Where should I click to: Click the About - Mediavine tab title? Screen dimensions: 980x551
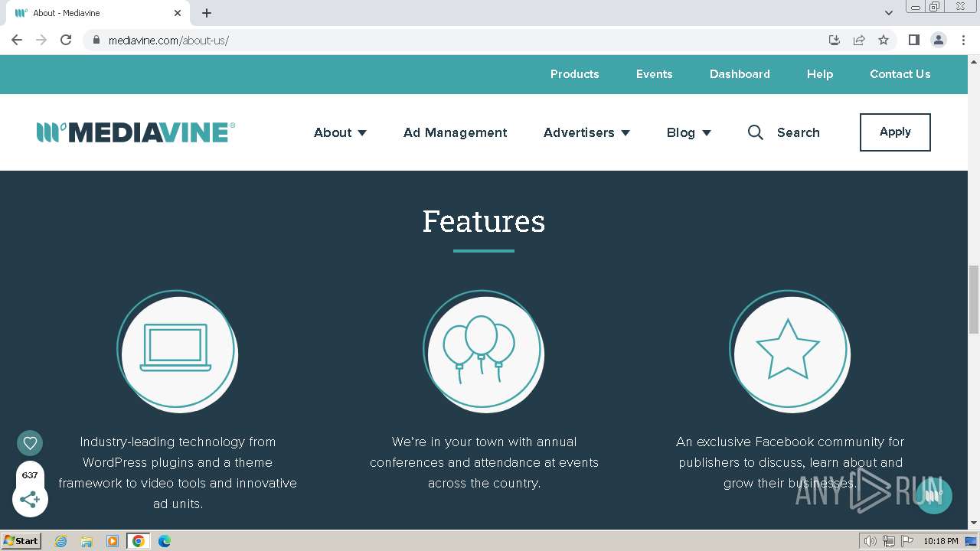pos(67,13)
